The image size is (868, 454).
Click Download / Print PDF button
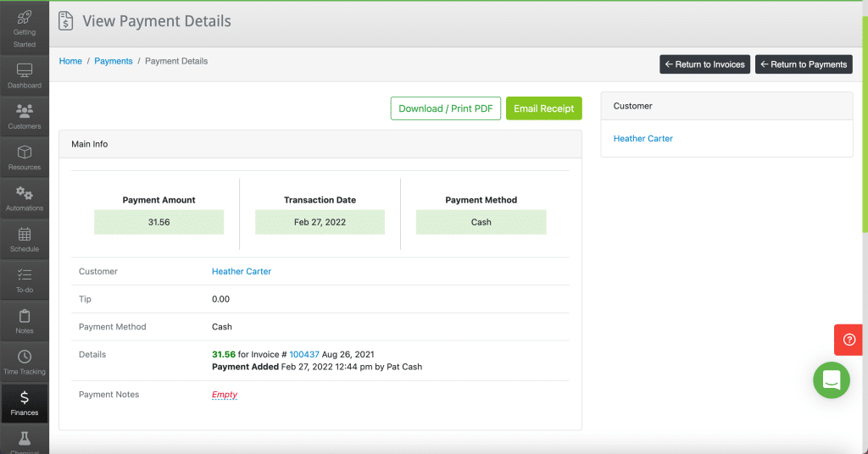[446, 108]
